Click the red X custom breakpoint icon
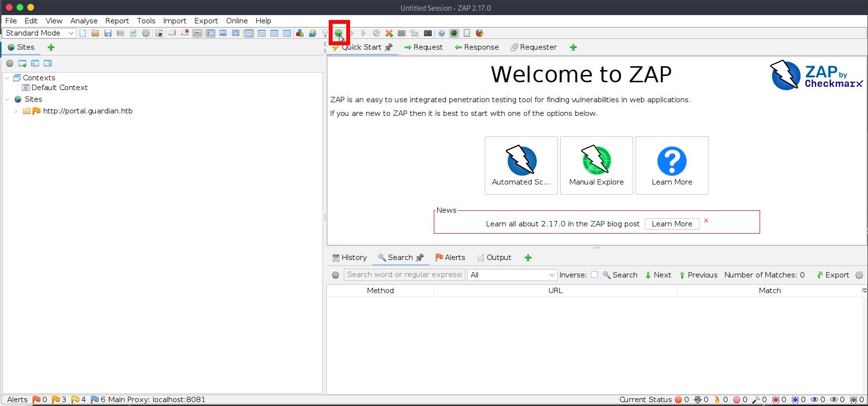Screen dimensions: 868x406 coord(389,33)
